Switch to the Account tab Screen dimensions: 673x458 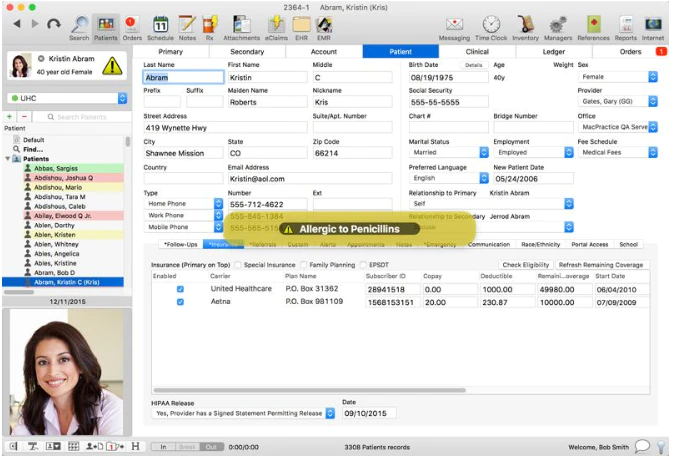pos(324,52)
